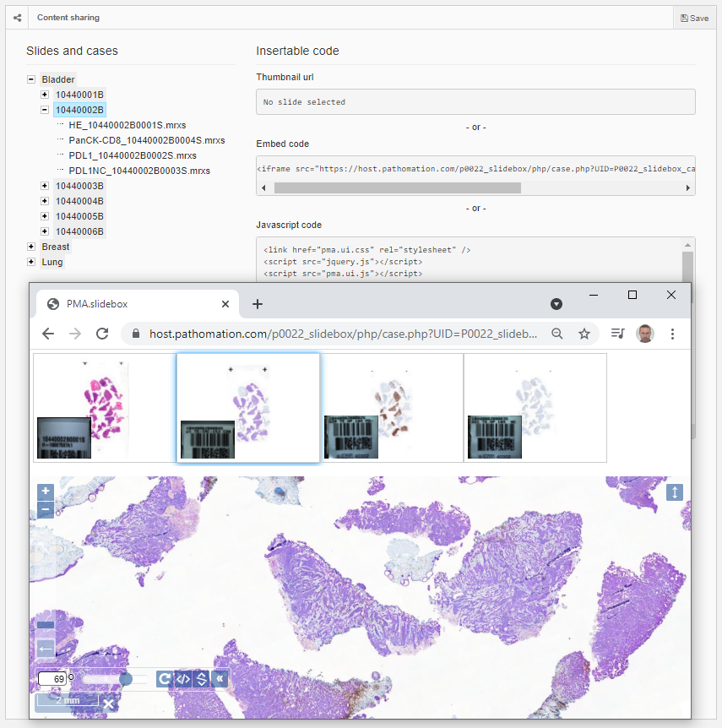
Task: Open a new browser tab
Action: coord(258,304)
